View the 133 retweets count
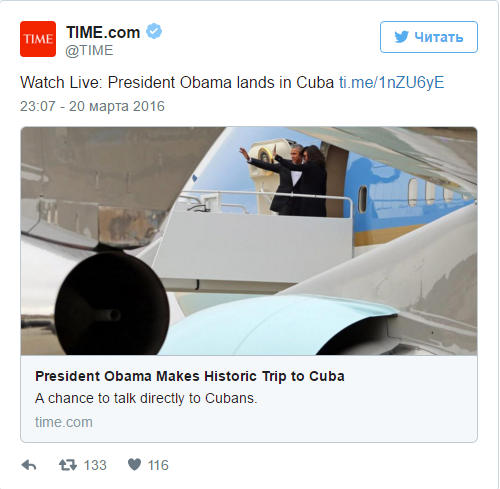This screenshot has width=500, height=489. tap(95, 465)
